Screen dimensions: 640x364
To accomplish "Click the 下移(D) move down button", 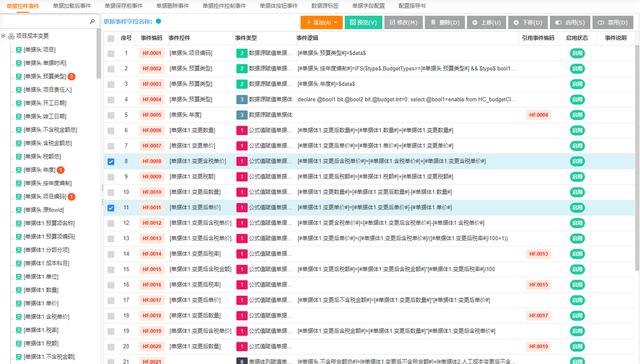I will (x=528, y=22).
